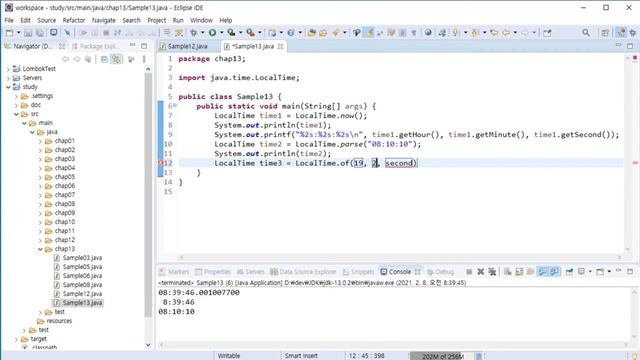This screenshot has width=640, height=360.
Task: Toggle Pin Console button
Action: pyautogui.click(x=569, y=271)
